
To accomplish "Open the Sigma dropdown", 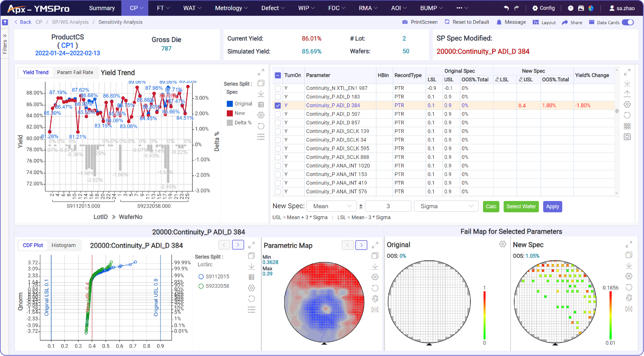I will click(446, 206).
